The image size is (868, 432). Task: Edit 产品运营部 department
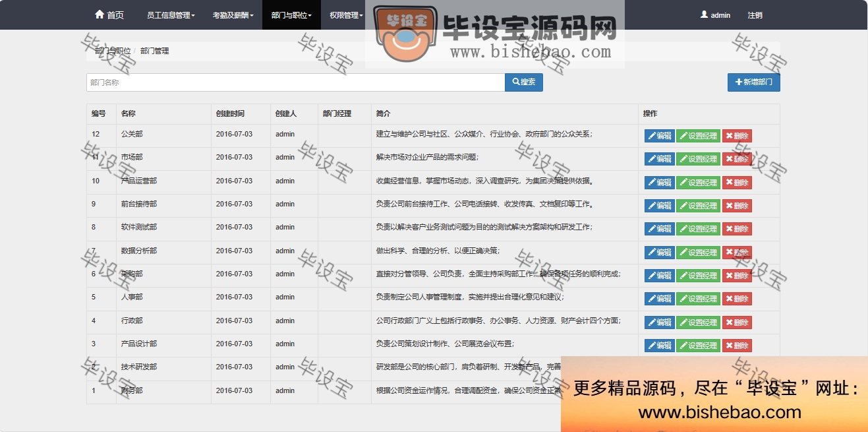tap(659, 183)
